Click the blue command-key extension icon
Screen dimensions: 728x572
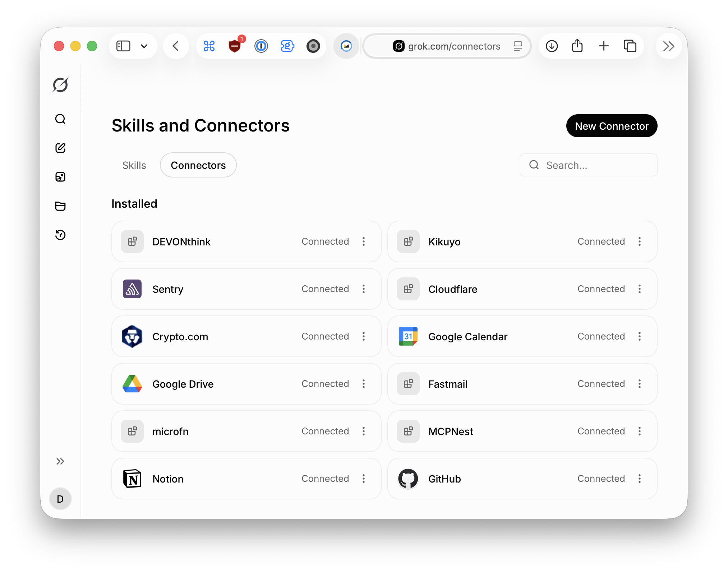click(209, 46)
